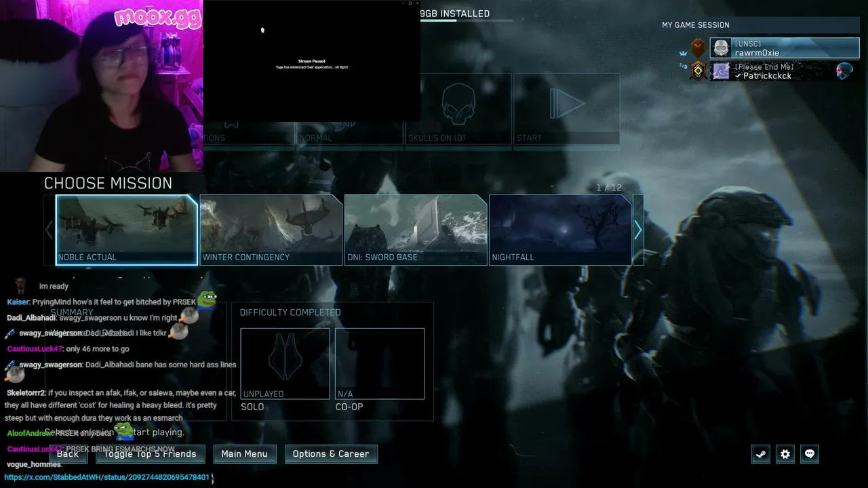Click the "im ready" chat message
The image size is (868, 488).
54,287
